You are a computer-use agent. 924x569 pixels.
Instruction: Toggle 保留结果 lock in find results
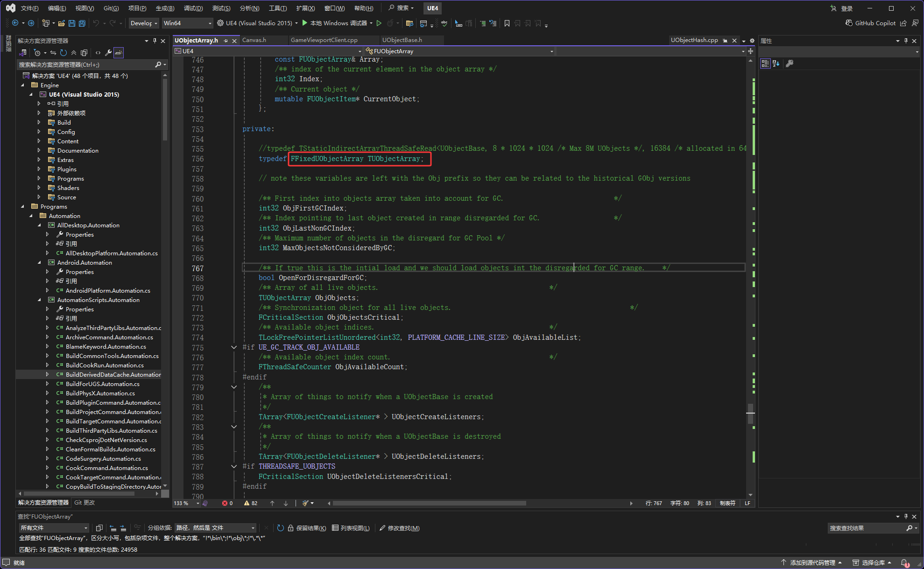tap(291, 528)
